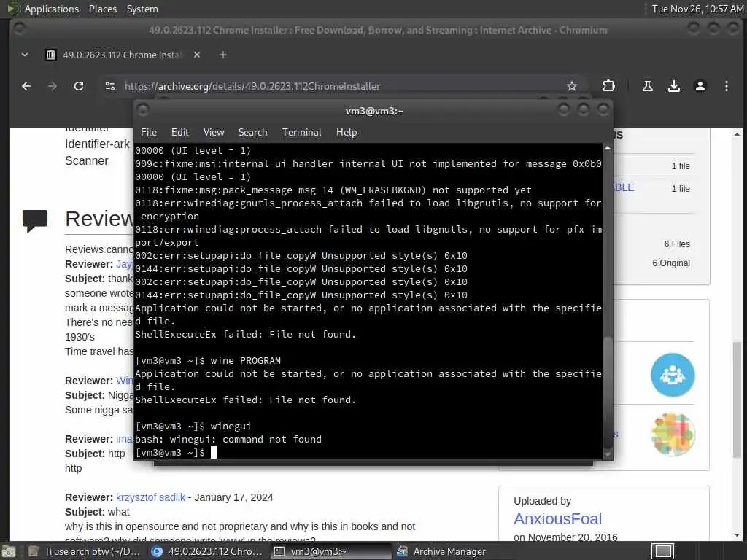This screenshot has width=747, height=560.
Task: Open the Places menu
Action: click(x=102, y=9)
